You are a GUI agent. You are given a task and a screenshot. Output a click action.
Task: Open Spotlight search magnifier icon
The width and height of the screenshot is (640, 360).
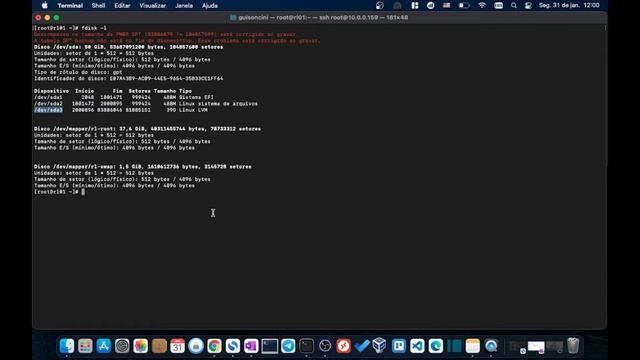point(514,6)
